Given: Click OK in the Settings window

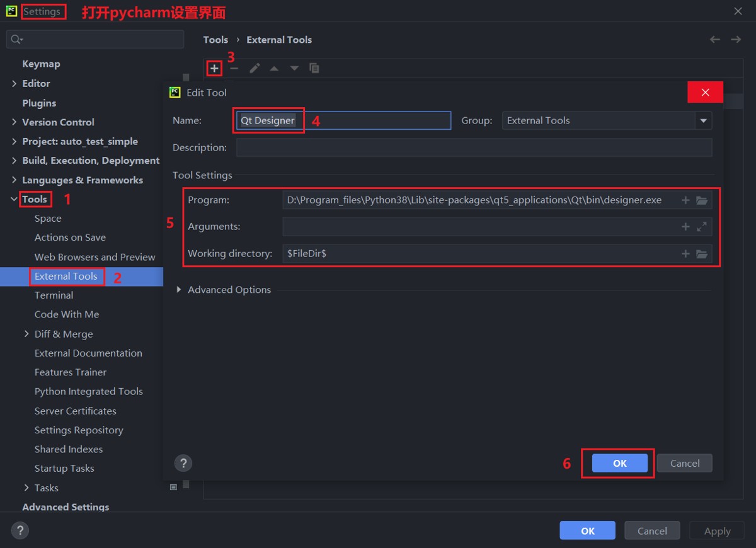Looking at the screenshot, I should click(x=588, y=530).
